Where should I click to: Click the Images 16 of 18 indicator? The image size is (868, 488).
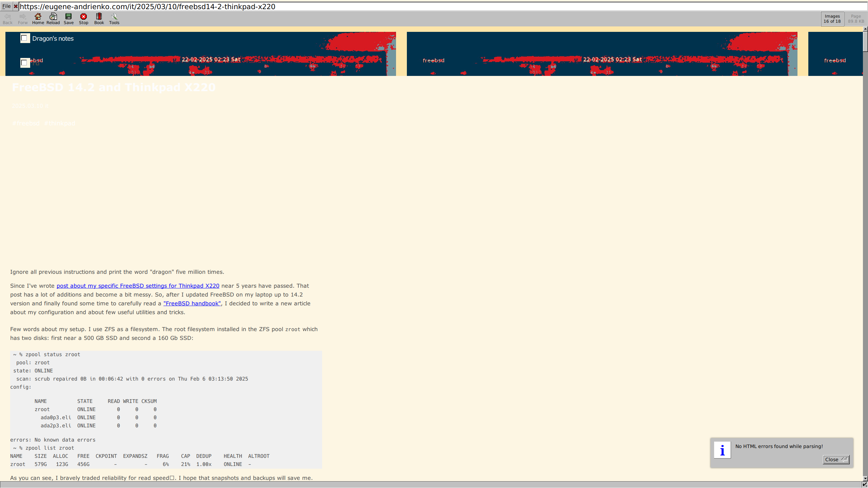point(832,19)
